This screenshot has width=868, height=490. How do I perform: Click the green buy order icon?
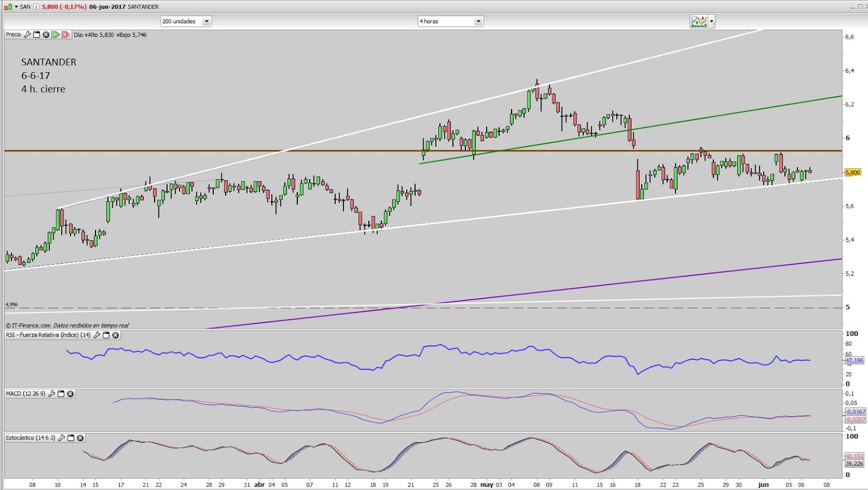tap(55, 35)
